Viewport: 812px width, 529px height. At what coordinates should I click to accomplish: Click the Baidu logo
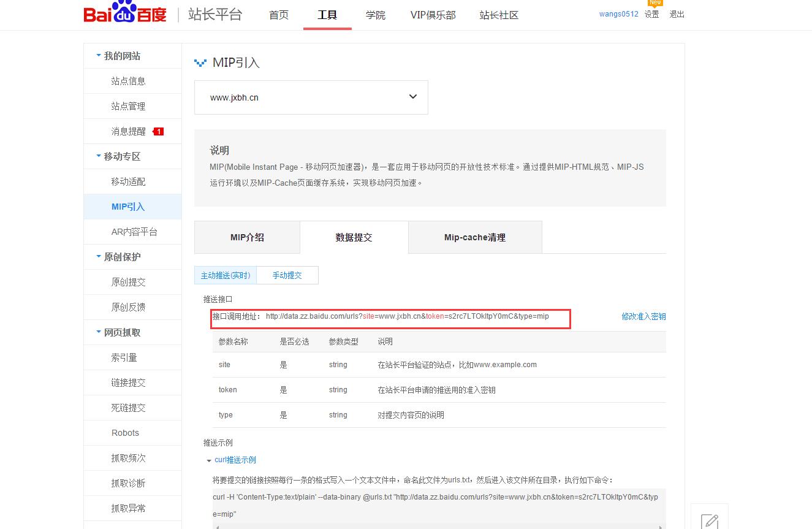point(125,13)
